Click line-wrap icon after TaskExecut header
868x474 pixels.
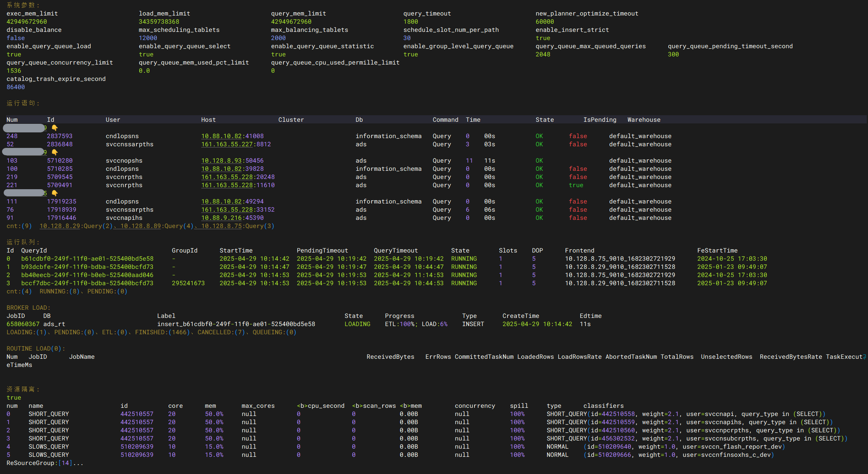(x=864, y=357)
